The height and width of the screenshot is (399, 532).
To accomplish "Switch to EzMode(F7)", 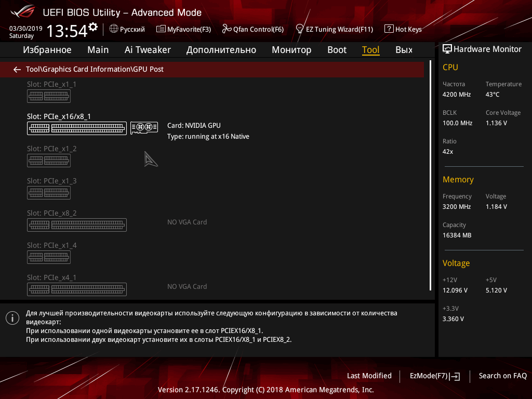I will (x=435, y=376).
